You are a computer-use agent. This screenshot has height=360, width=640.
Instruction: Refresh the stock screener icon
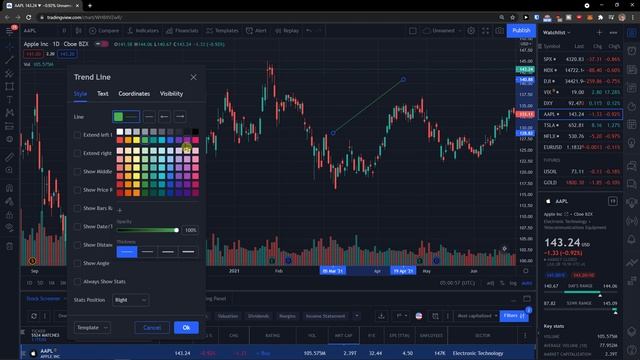[34, 316]
